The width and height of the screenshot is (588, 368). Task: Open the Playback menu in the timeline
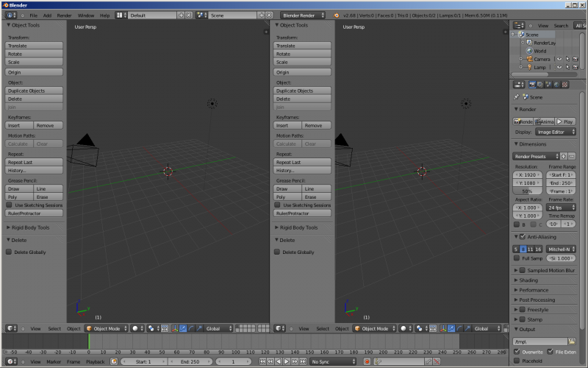96,361
